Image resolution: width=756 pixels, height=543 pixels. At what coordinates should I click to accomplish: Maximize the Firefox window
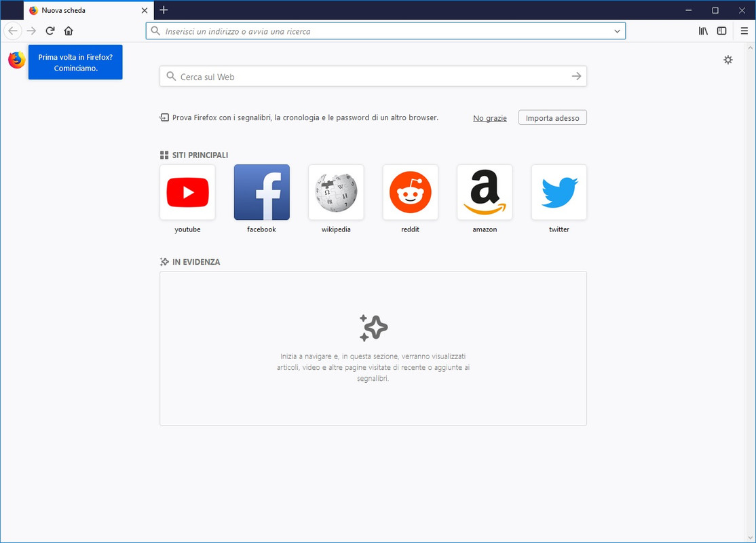[715, 10]
